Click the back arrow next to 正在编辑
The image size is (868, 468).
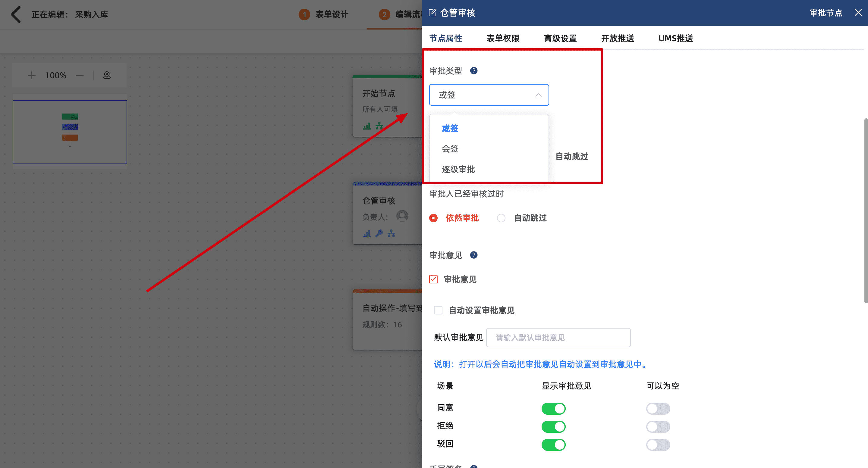click(15, 14)
